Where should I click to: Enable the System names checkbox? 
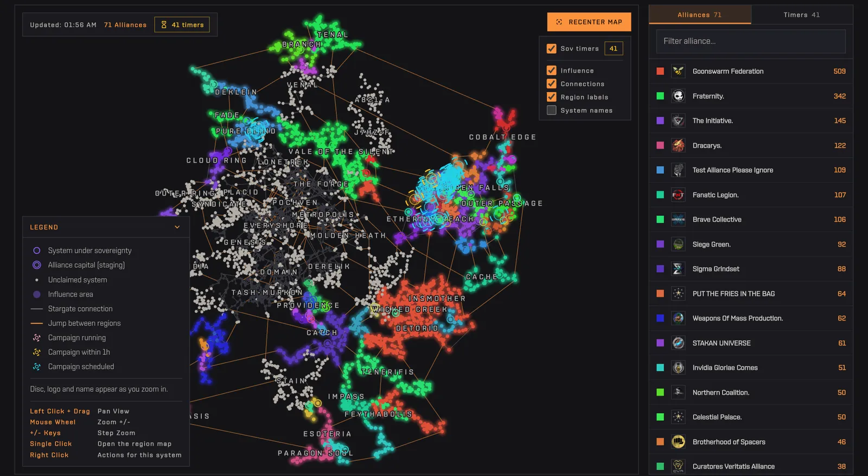coord(552,110)
